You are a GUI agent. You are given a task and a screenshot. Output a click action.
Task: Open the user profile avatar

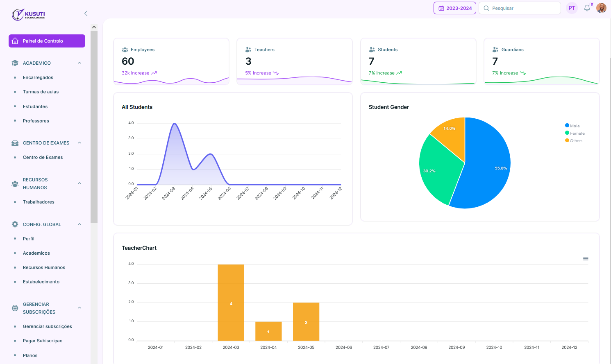(601, 8)
